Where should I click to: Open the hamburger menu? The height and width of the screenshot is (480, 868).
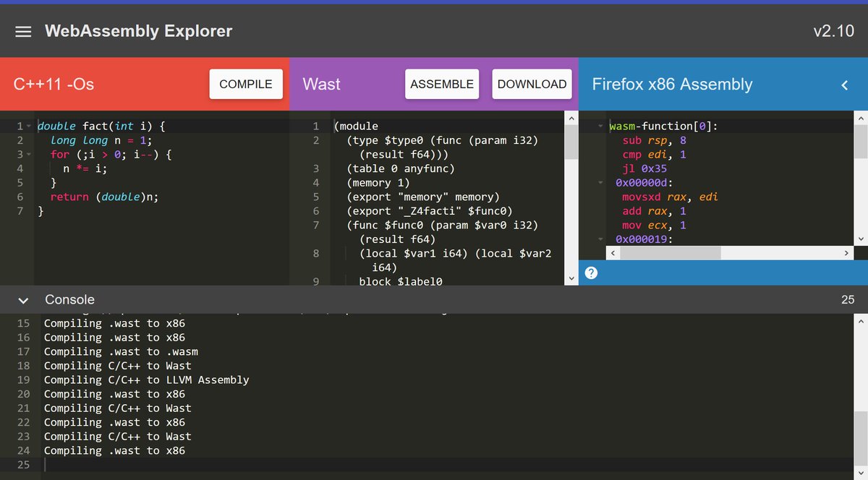tap(23, 32)
